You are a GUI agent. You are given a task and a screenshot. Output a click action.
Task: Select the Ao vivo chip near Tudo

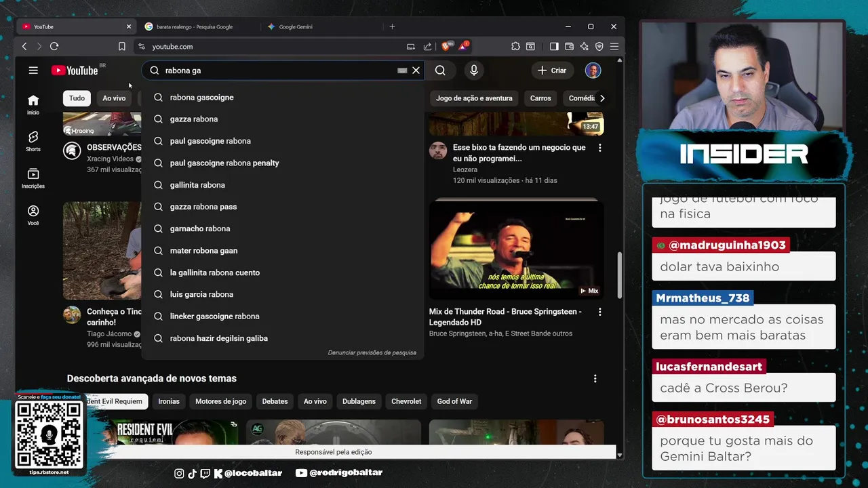(114, 98)
